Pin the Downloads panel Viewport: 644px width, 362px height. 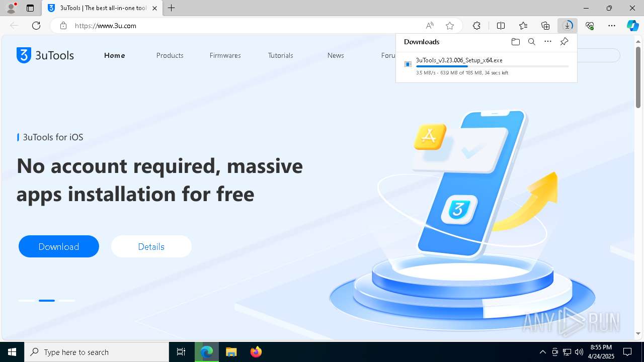564,42
